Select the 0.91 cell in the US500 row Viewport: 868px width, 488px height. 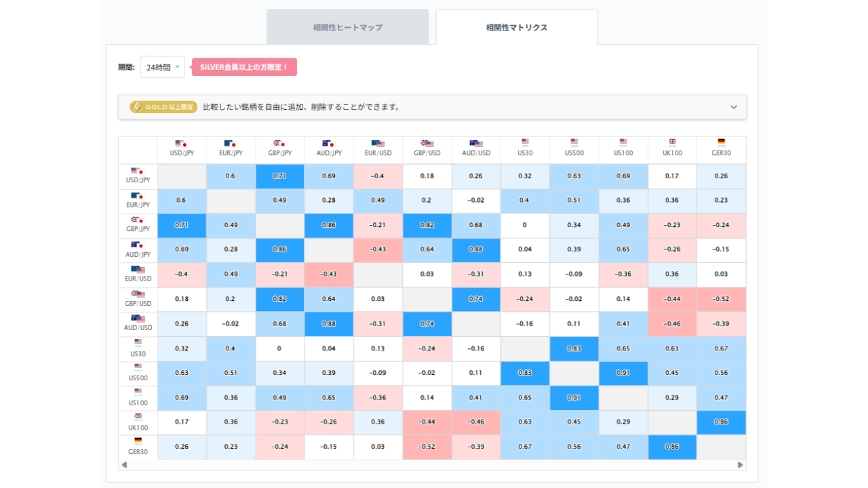[623, 373]
